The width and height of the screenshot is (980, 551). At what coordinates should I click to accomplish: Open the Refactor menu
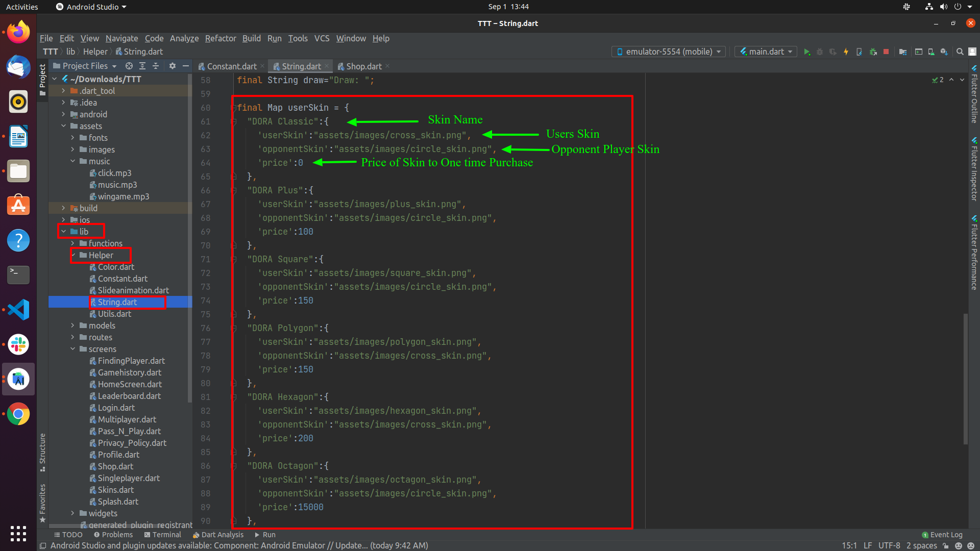[220, 38]
